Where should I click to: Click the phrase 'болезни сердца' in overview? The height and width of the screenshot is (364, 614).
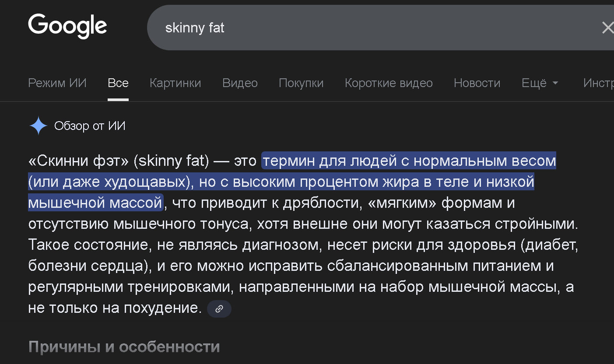coord(86,266)
